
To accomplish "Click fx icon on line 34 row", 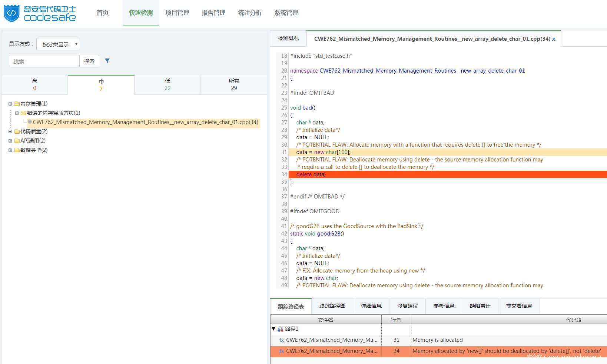I will 281,351.
